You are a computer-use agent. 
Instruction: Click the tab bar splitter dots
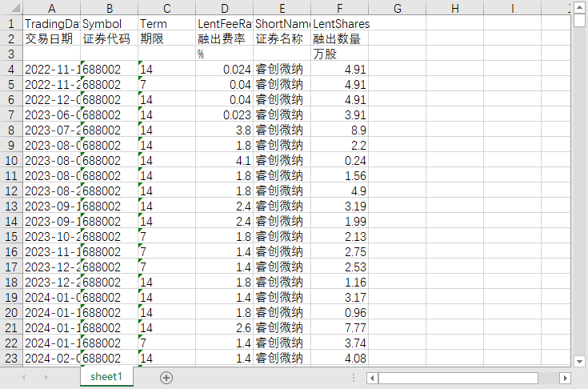[x=354, y=378]
